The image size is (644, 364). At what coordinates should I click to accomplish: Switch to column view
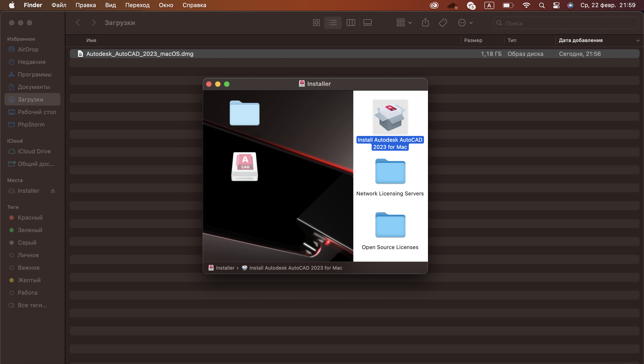point(350,23)
